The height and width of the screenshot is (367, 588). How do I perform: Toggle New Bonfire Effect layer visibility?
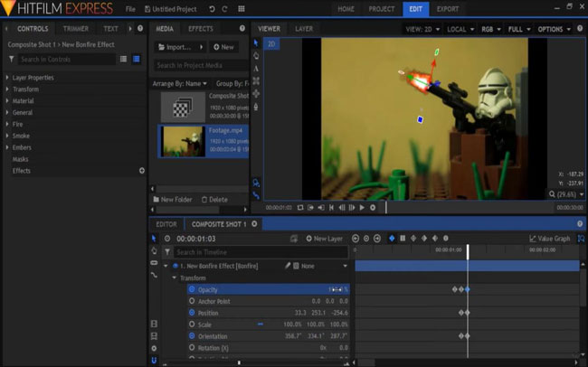tap(175, 266)
